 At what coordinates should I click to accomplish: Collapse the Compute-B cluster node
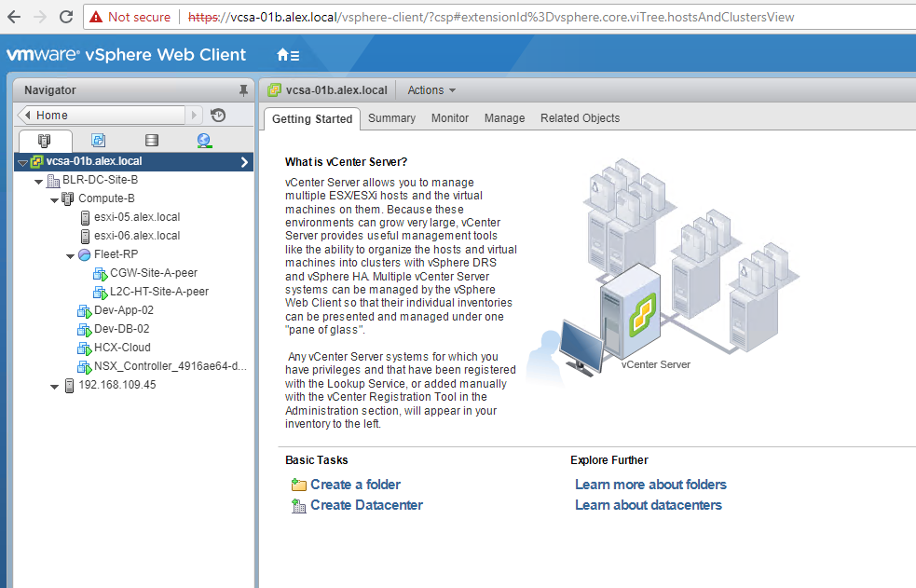pyautogui.click(x=55, y=199)
